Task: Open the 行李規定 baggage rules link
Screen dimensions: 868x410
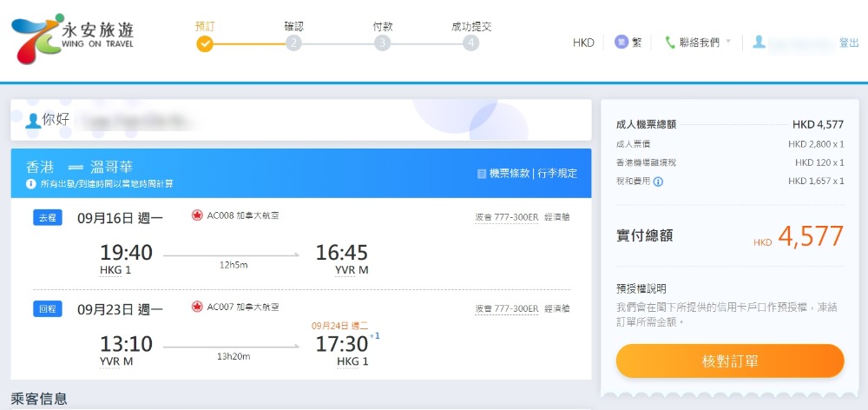Action: tap(556, 174)
